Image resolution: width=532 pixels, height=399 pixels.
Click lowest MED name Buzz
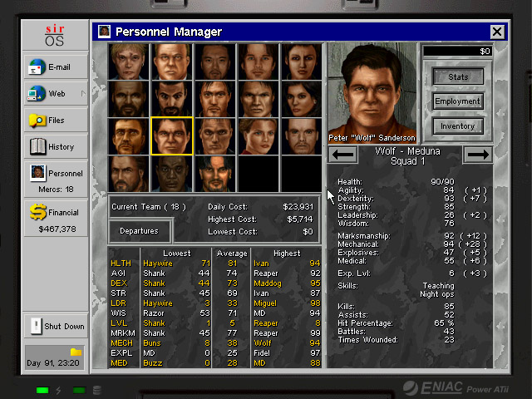[153, 363]
